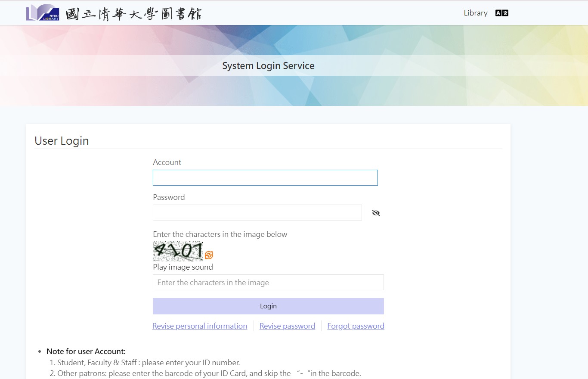
Task: Click the captcha verification image
Action: (178, 251)
